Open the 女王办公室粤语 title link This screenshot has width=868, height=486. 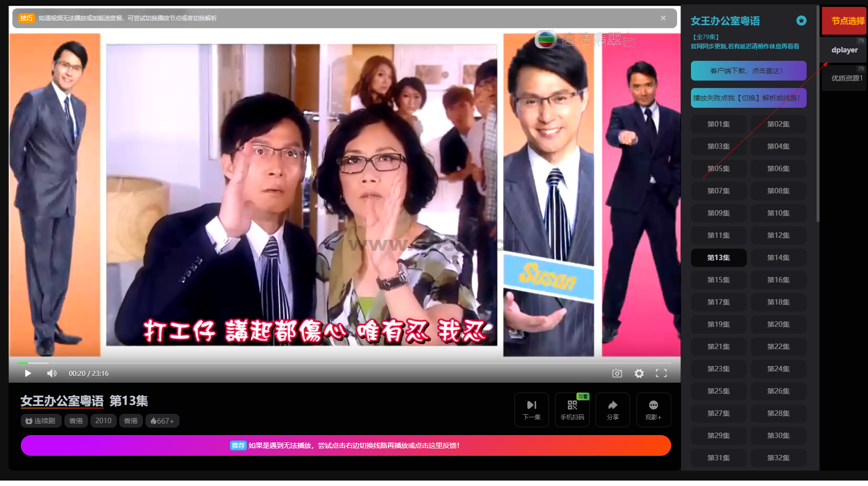[x=62, y=401]
